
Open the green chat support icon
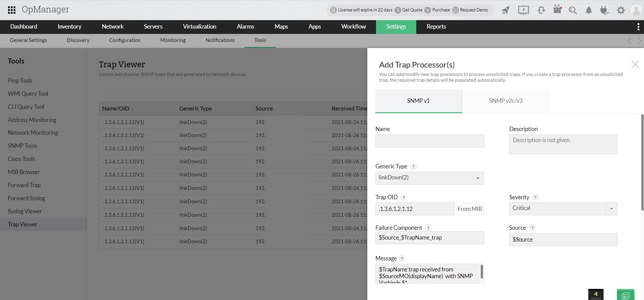click(x=626, y=295)
